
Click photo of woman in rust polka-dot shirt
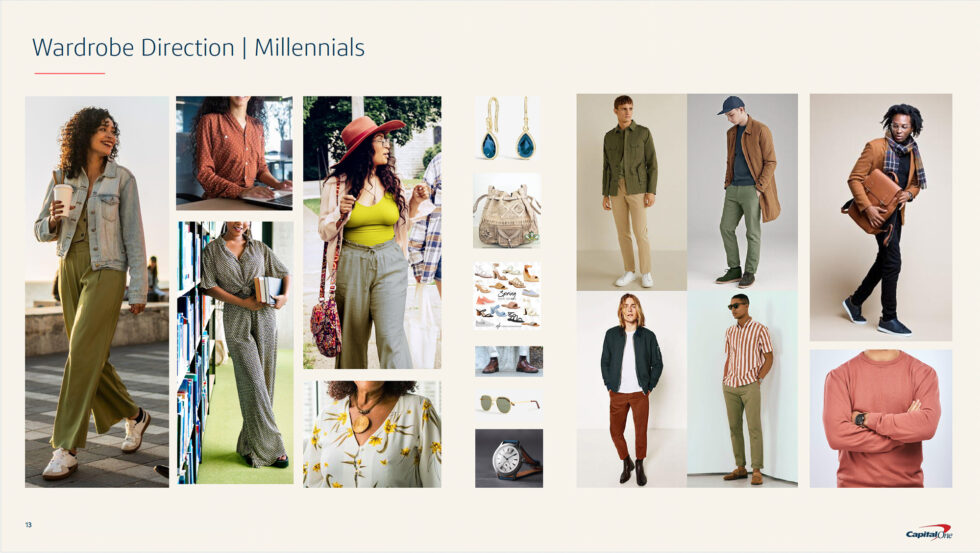(234, 152)
